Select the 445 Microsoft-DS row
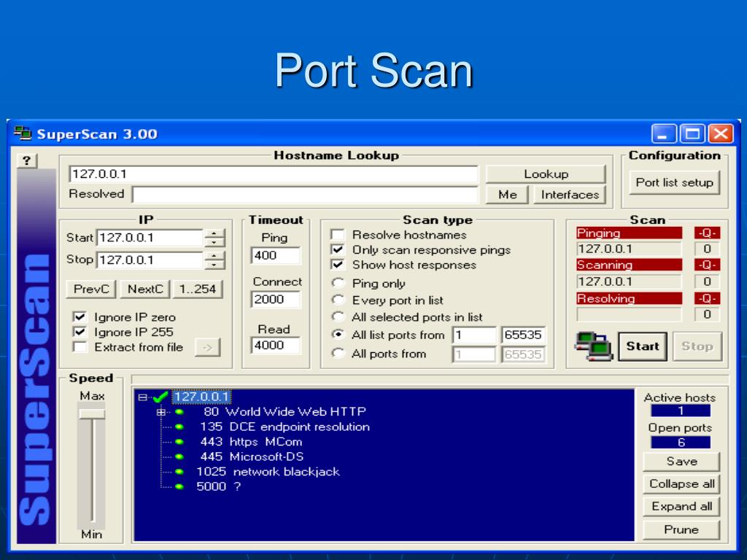747x560 pixels. pos(252,456)
